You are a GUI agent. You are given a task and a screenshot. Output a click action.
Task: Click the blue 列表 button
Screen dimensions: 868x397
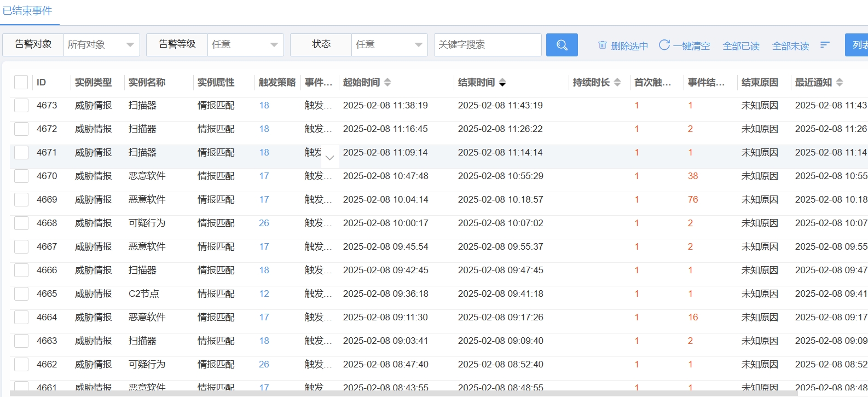click(x=857, y=45)
